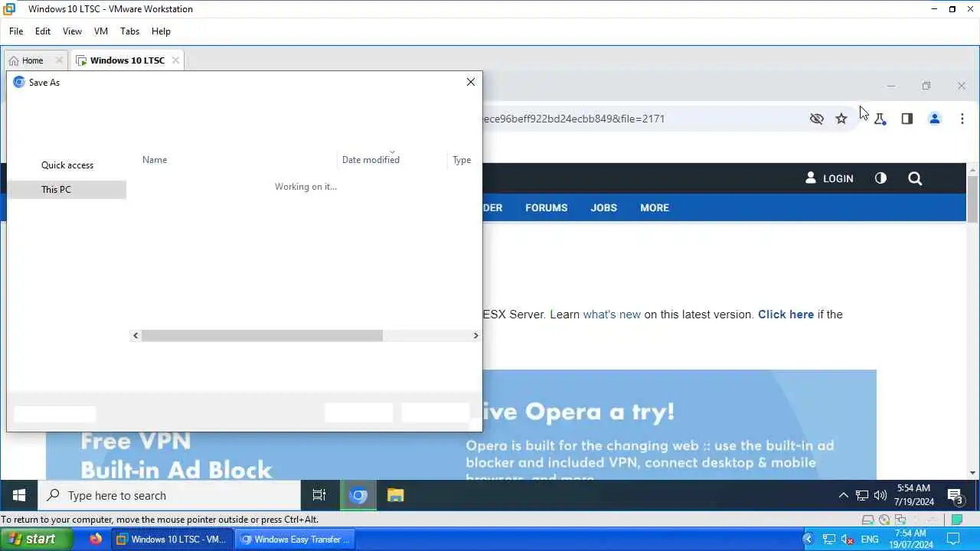The image size is (980, 551).
Task: Open FORUMS in site navigation
Action: pos(547,207)
